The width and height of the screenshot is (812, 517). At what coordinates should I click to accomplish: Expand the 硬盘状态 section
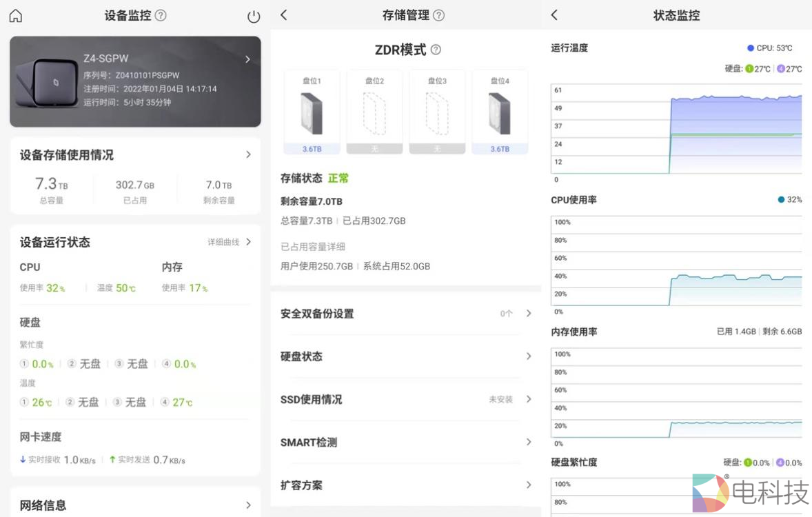click(x=407, y=356)
